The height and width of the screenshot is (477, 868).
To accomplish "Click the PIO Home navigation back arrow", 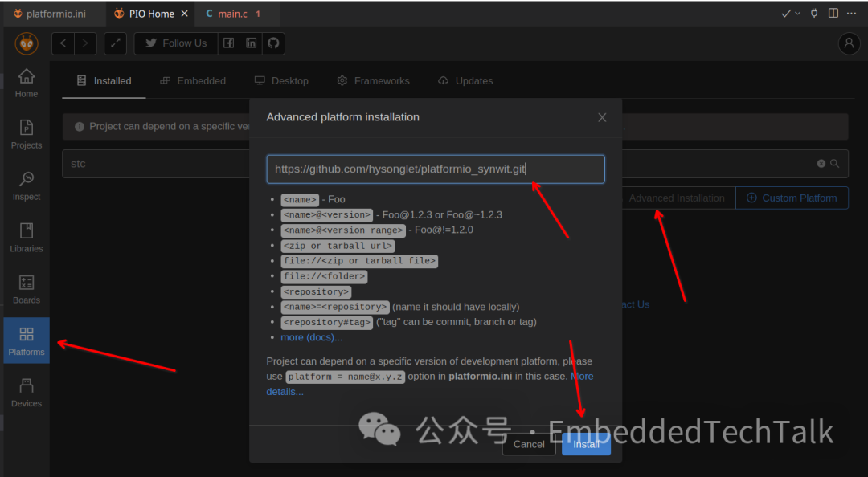I will coord(63,43).
